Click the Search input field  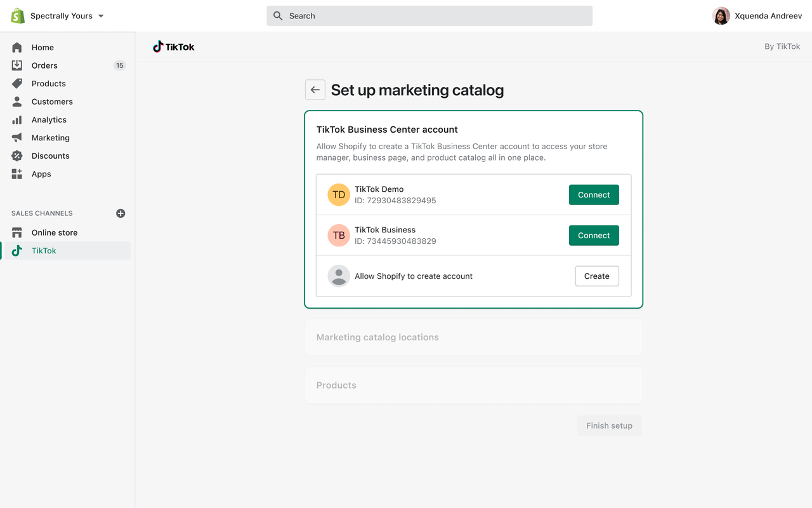click(x=429, y=16)
